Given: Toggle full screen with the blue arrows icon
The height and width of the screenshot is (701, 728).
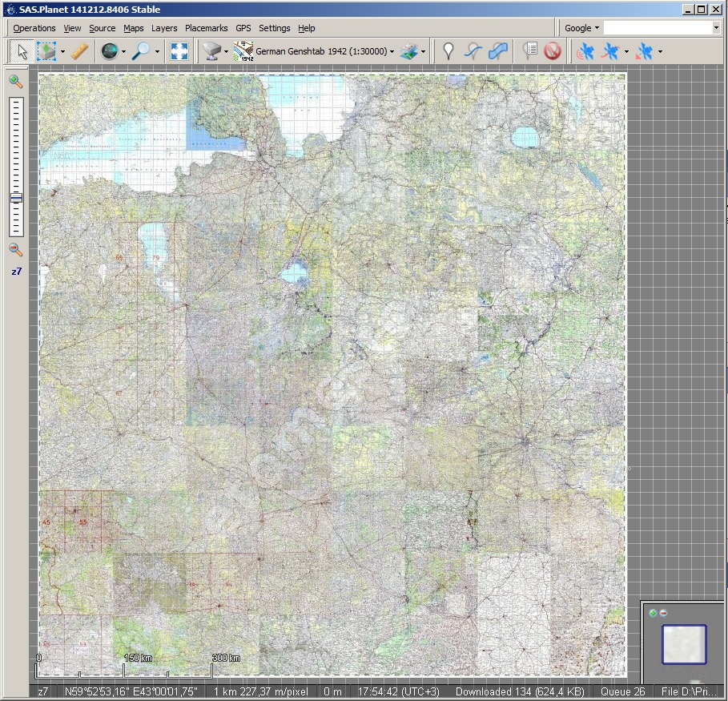Looking at the screenshot, I should coord(179,51).
